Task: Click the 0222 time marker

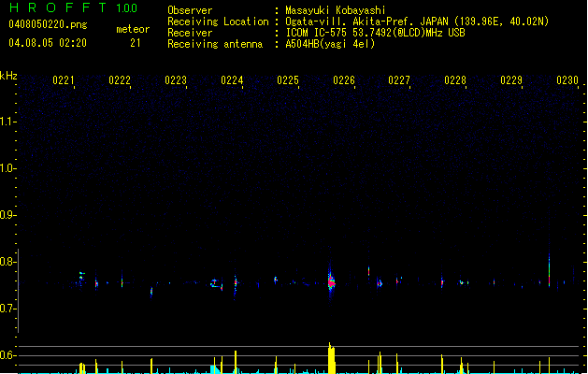Action: click(120, 80)
